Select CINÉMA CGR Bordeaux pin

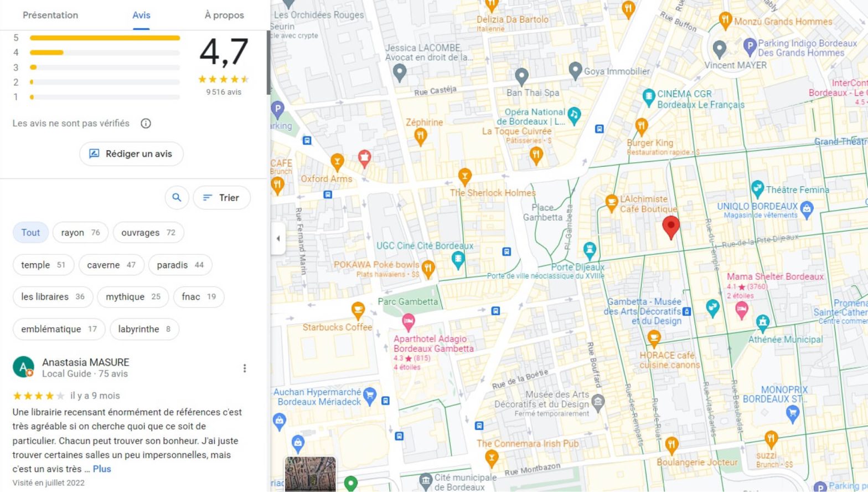[x=649, y=98]
